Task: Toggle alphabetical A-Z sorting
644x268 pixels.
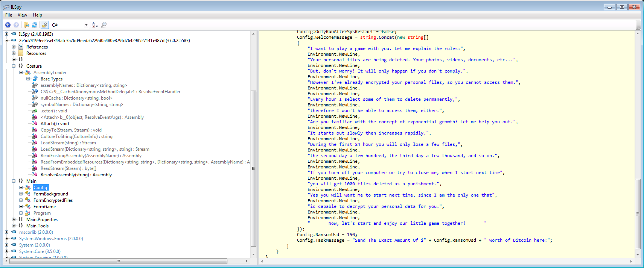Action: tap(95, 25)
